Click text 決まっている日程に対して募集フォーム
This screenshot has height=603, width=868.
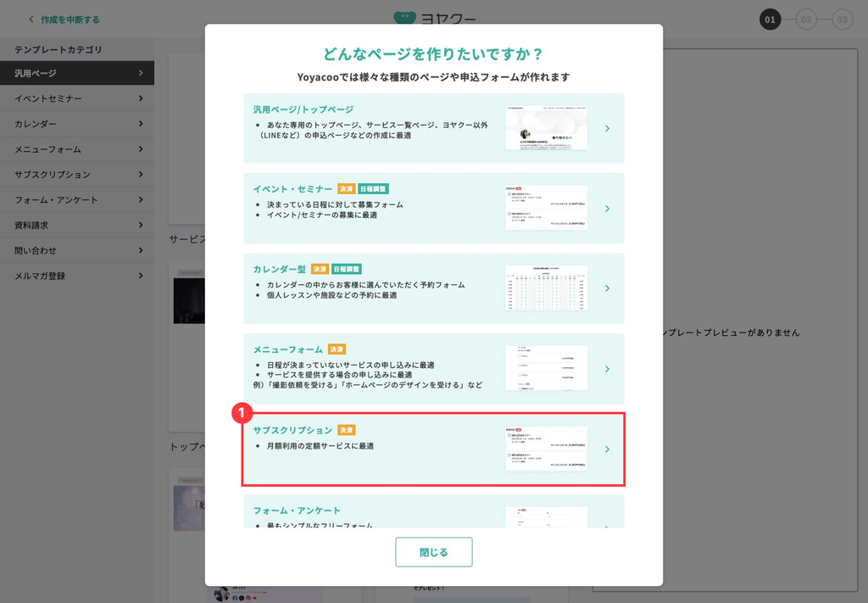point(335,205)
